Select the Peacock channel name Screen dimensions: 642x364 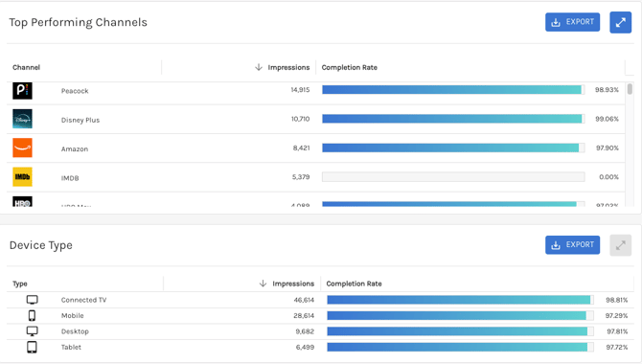tap(75, 91)
